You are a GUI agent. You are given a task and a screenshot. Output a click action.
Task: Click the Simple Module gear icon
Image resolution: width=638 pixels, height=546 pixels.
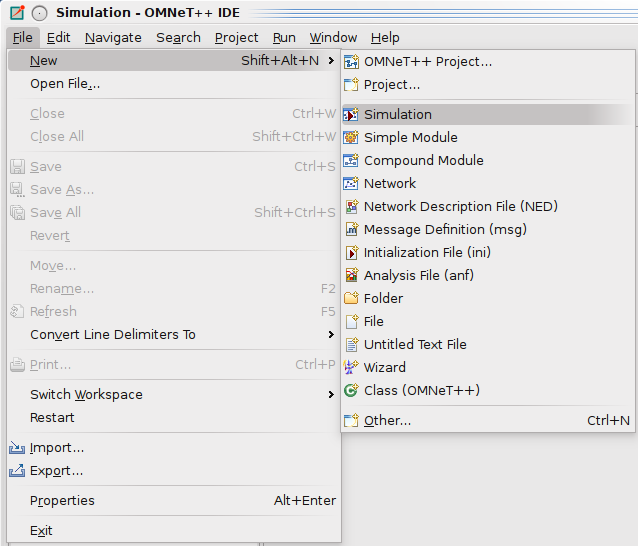click(351, 137)
